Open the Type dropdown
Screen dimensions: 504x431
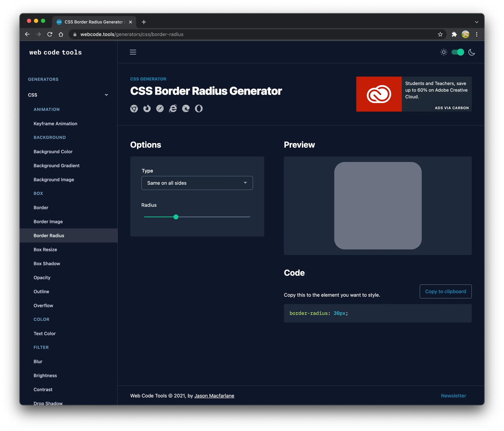pos(197,183)
